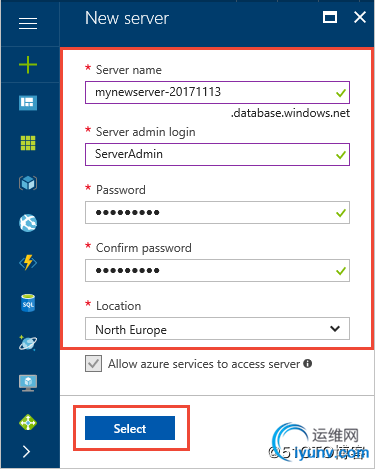
Task: Click the Server name input field
Action: click(x=217, y=92)
